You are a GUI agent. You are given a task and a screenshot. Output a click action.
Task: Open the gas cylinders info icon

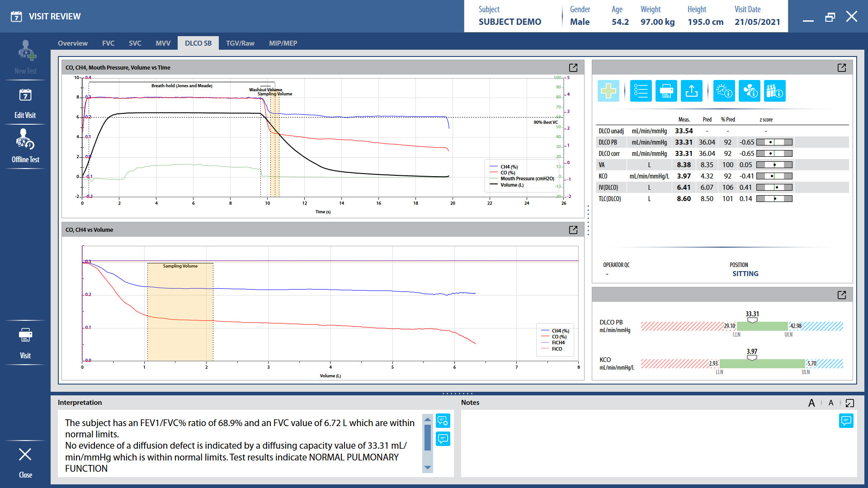point(774,91)
